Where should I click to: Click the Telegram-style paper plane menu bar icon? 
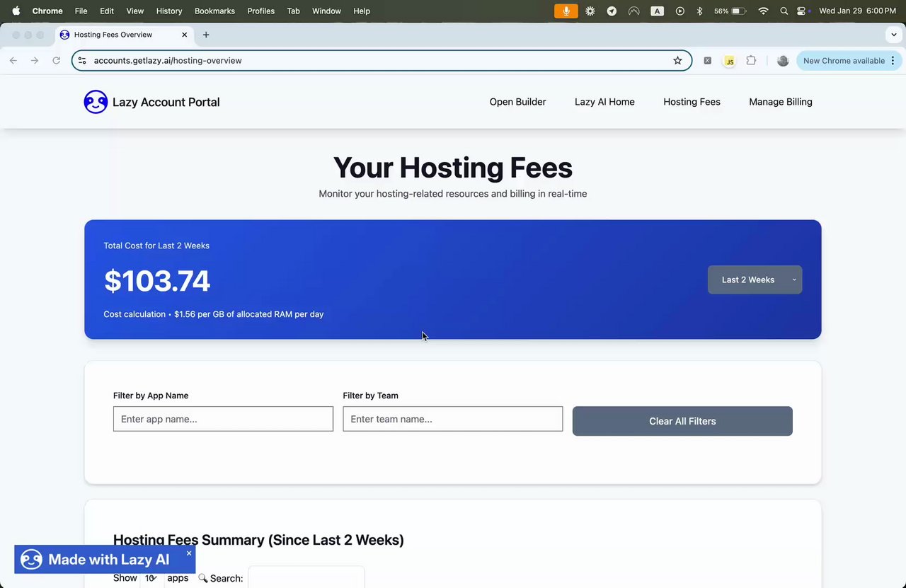coord(612,11)
